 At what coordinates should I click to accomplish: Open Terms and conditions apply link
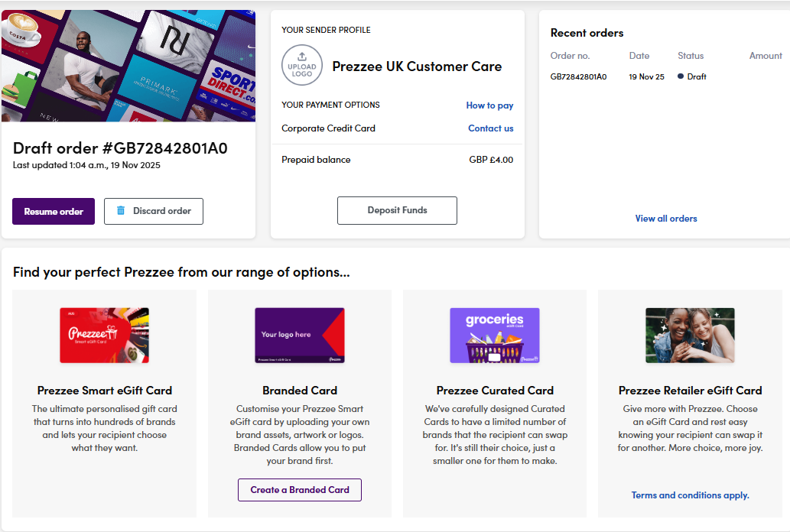(691, 495)
